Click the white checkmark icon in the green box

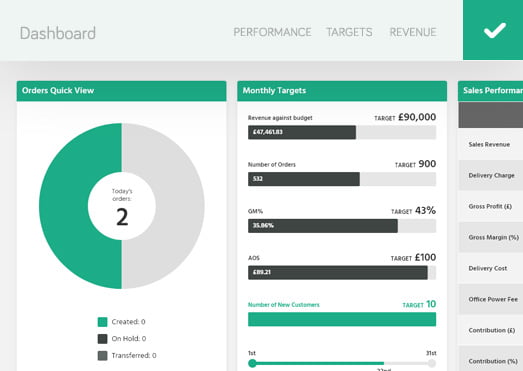[x=495, y=30]
